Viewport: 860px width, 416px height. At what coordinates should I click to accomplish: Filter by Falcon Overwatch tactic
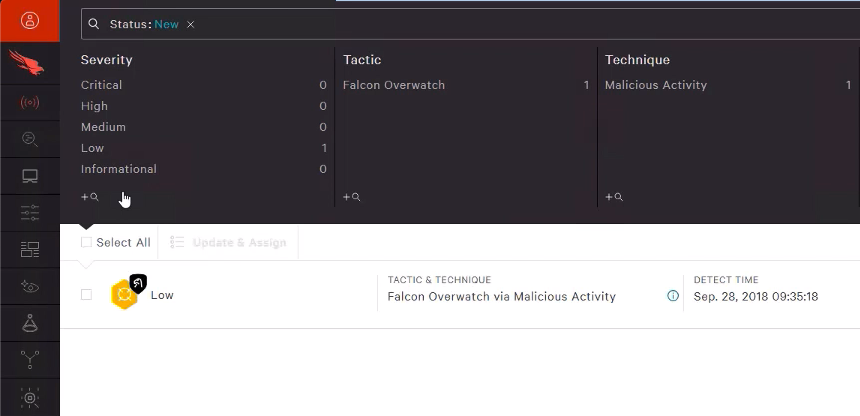click(466, 85)
